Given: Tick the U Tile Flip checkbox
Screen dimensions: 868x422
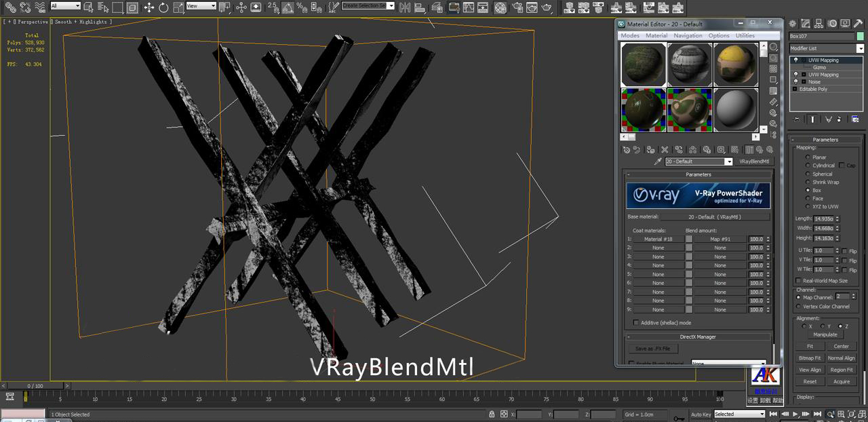Looking at the screenshot, I should pyautogui.click(x=844, y=250).
